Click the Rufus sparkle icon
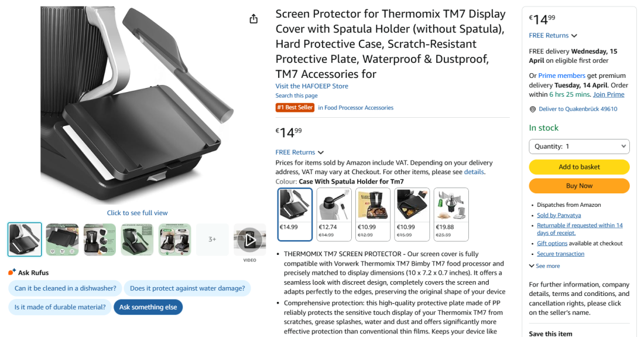644x337 pixels. tap(12, 272)
